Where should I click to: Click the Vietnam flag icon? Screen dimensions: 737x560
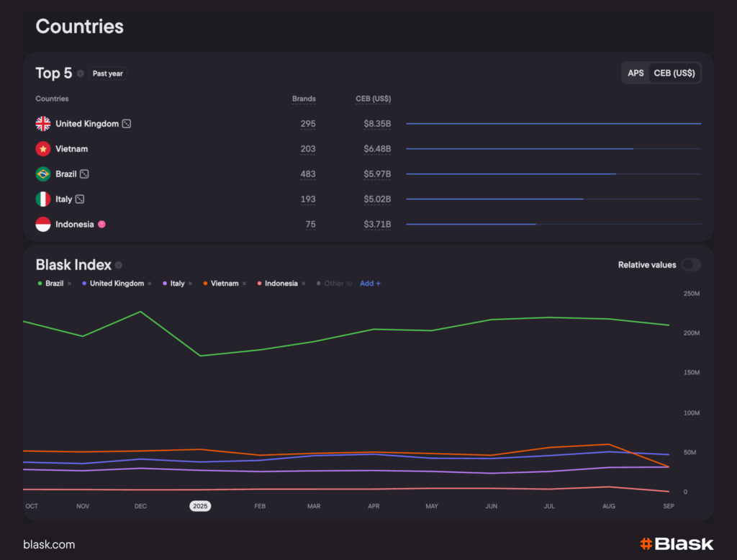coord(43,149)
